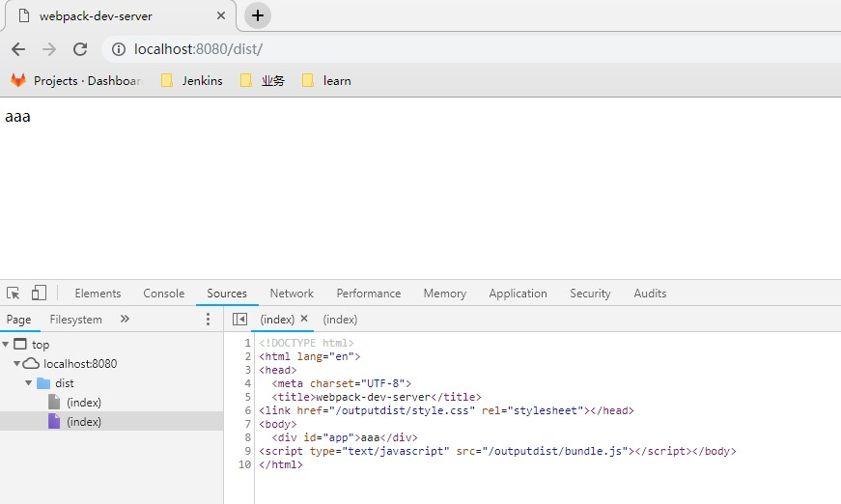Image resolution: width=841 pixels, height=504 pixels.
Task: Click the div id="app" source line
Action: (345, 437)
